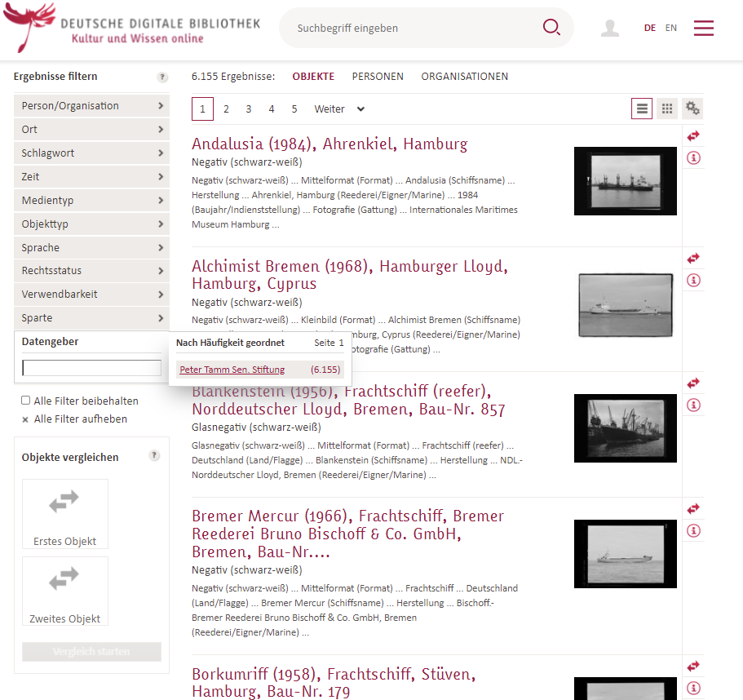Show info for Andalusia (1984) result

coord(693,157)
